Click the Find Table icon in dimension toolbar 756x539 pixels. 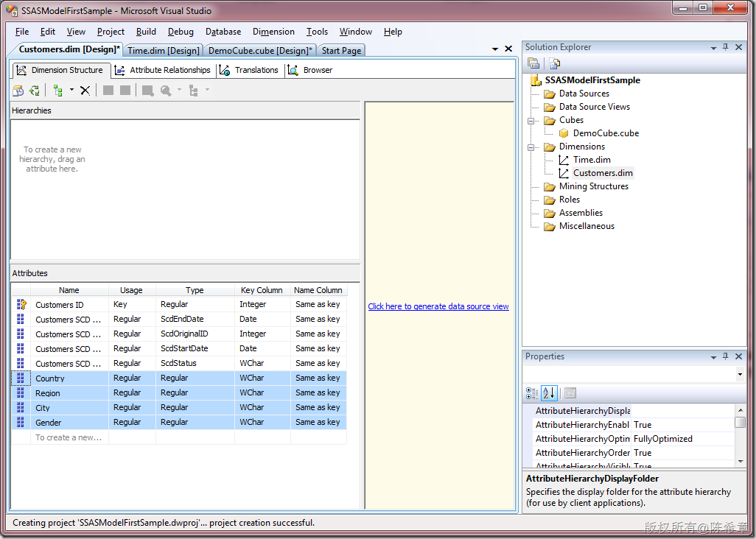tap(147, 91)
